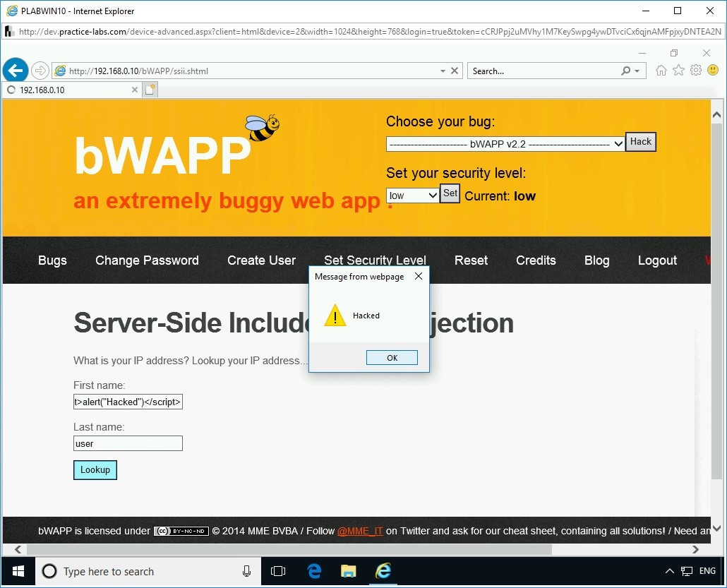The image size is (727, 588).
Task: Open File Explorer from the taskbar
Action: (348, 571)
